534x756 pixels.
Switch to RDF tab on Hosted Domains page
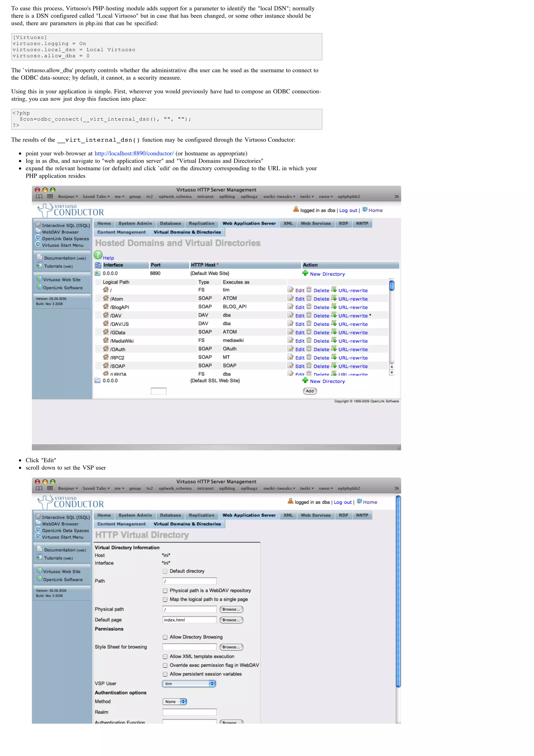tap(343, 223)
